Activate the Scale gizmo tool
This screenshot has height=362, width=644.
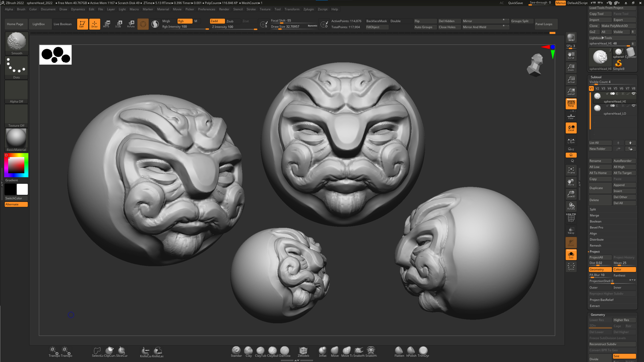(x=119, y=24)
